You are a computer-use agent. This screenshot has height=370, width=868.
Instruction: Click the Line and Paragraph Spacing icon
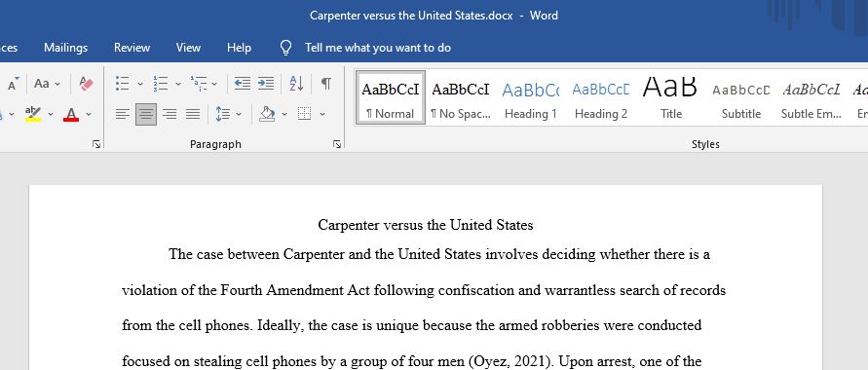point(222,114)
